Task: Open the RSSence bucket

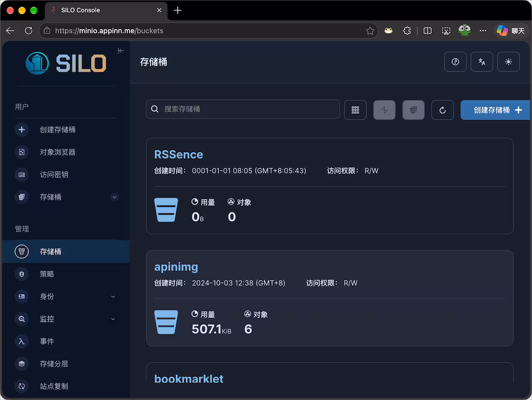Action: point(179,154)
